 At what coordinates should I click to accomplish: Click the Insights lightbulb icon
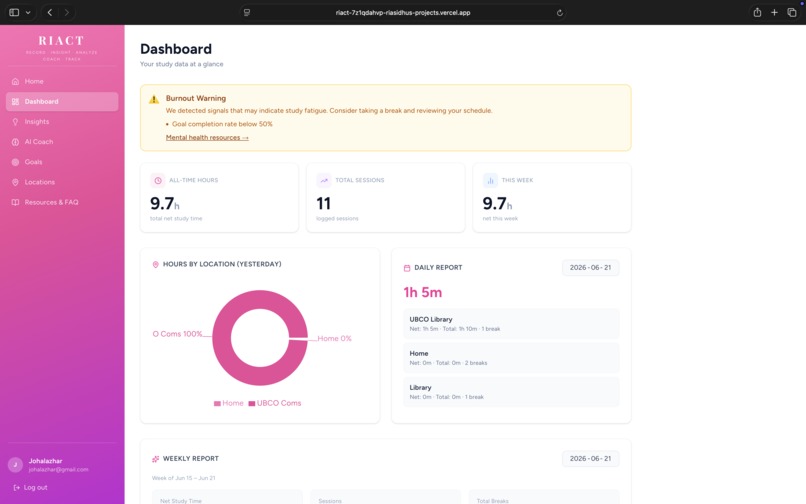[x=15, y=121]
